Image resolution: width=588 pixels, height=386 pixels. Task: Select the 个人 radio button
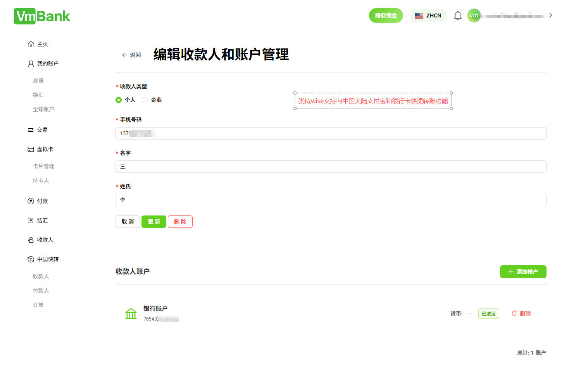[x=118, y=100]
